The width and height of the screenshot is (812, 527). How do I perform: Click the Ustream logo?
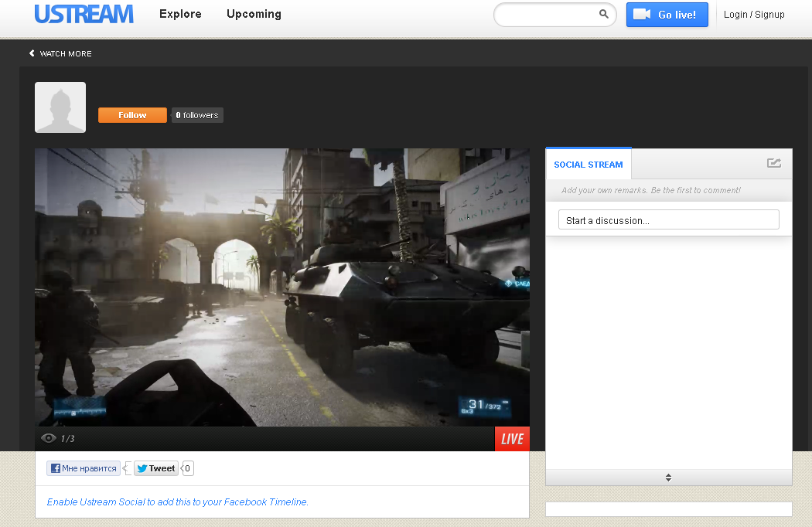84,14
